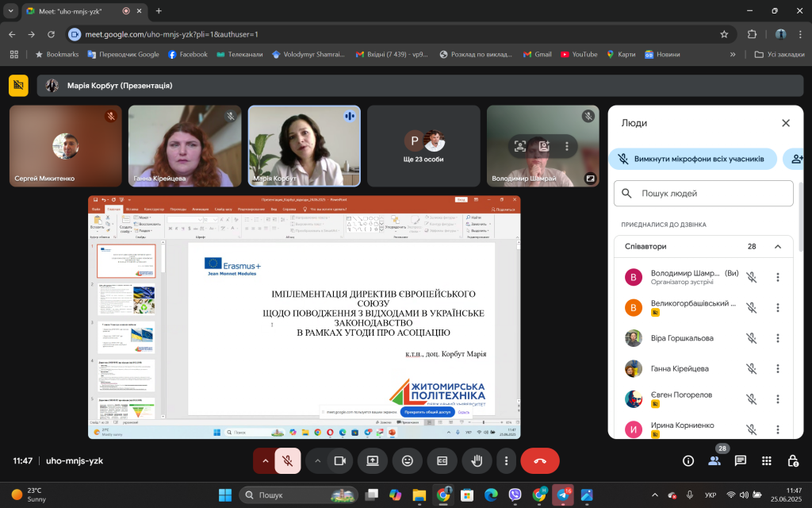
Task: Open Chrome three-dot menu
Action: click(x=801, y=34)
